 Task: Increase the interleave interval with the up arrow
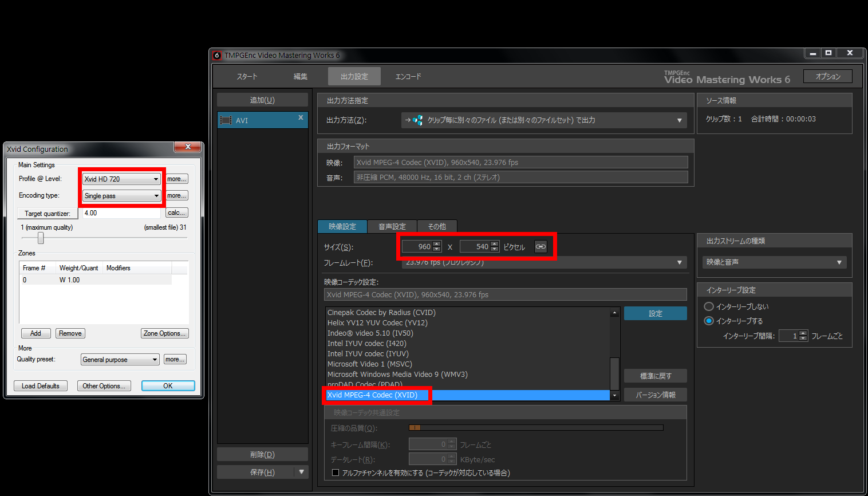click(x=803, y=333)
